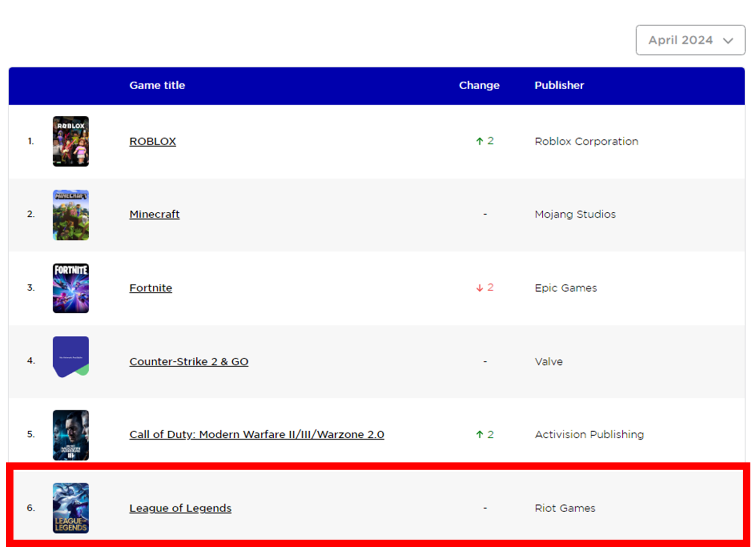Click the Roblox Corporation publisher text

[x=586, y=141]
